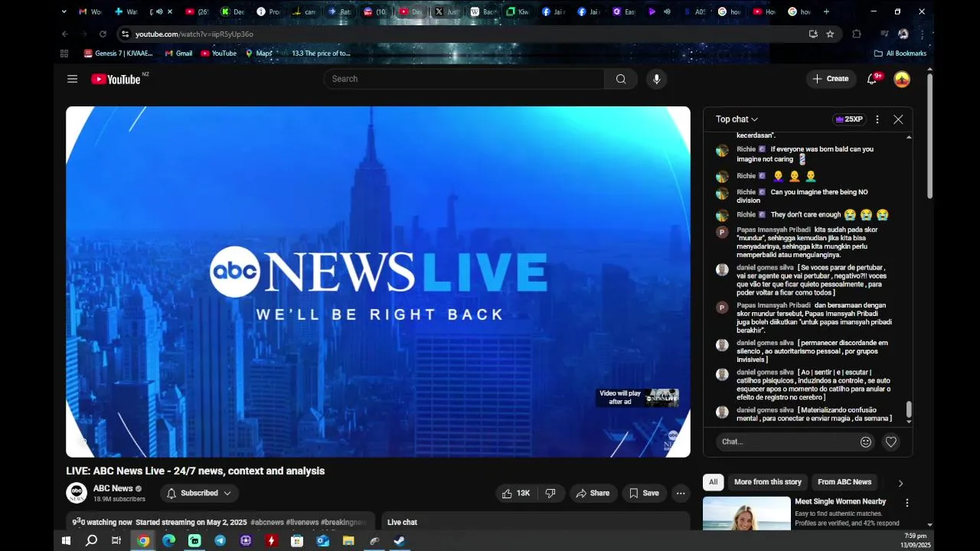This screenshot has height=551, width=980.
Task: Launch Steam from the taskbar
Action: click(x=400, y=540)
